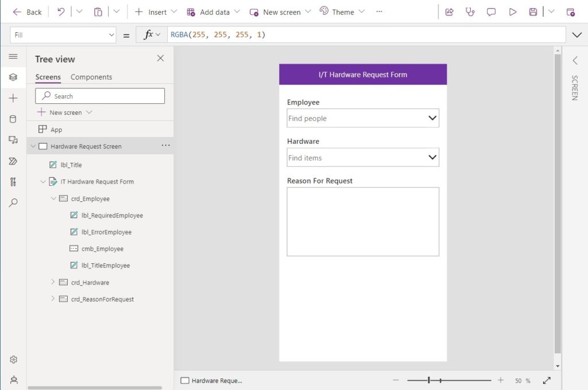Expand the crd_Hardware card node
This screenshot has height=390, width=588.
(53, 282)
